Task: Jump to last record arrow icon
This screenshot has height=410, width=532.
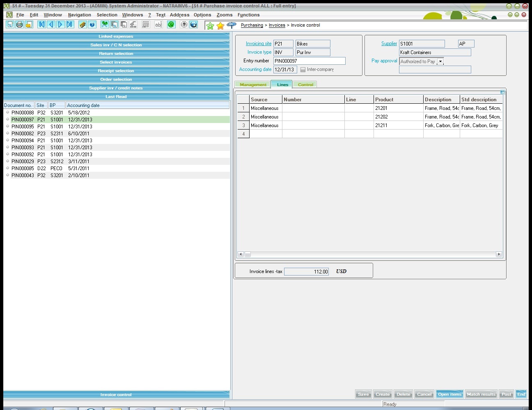Action: pyautogui.click(x=70, y=25)
